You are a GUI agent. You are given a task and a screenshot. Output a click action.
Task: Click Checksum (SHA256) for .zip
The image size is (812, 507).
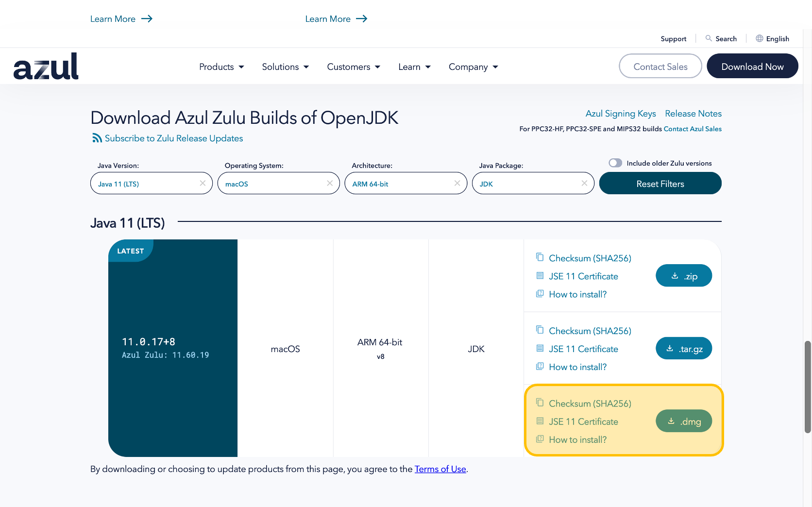click(590, 258)
